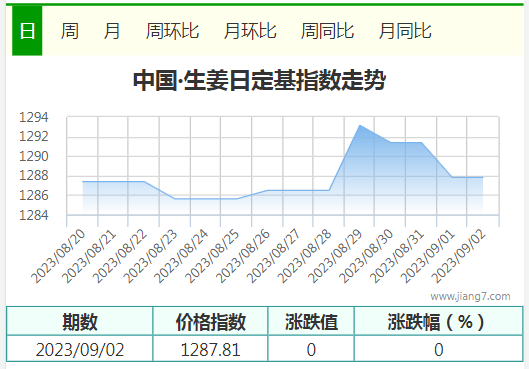Image resolution: width=529 pixels, height=369 pixels.
Task: Click the 2023/09/02 x-axis date label
Action: [x=458, y=256]
